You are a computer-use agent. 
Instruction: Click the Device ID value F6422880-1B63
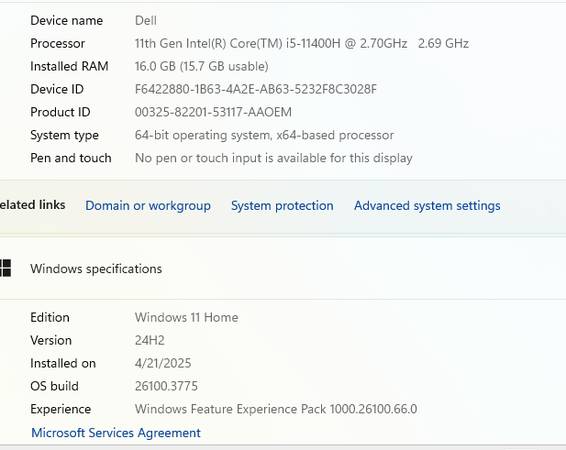pos(256,89)
